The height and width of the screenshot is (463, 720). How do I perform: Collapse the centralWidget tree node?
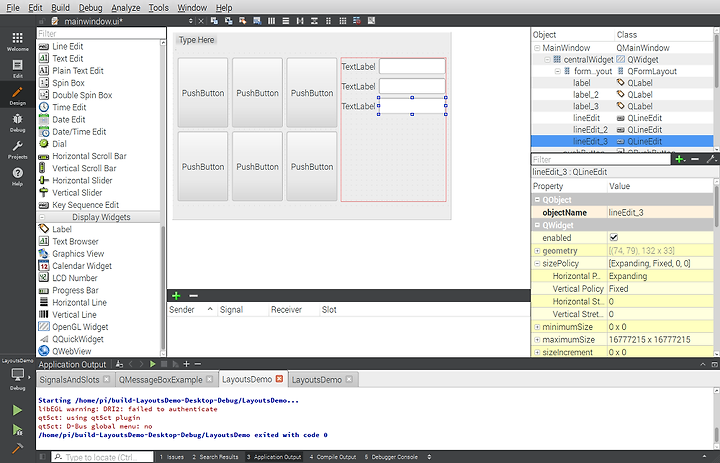[547, 59]
